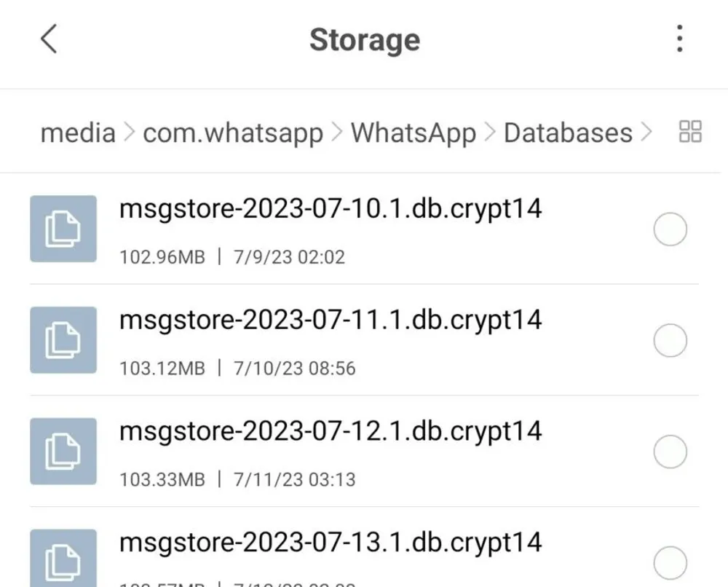Screen dimensions: 728x587
Task: Open msgstore-2023-07-11.1.db.crypt14 file
Action: (x=331, y=320)
